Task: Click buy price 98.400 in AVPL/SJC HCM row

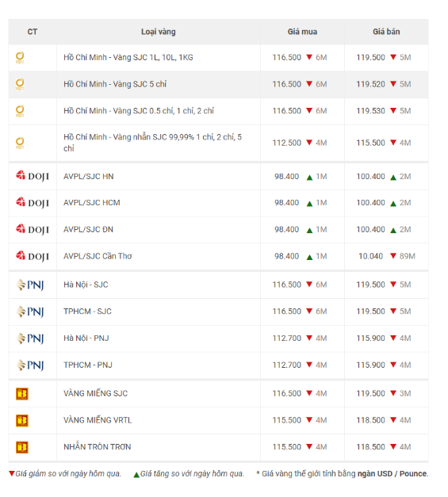Action: click(286, 203)
